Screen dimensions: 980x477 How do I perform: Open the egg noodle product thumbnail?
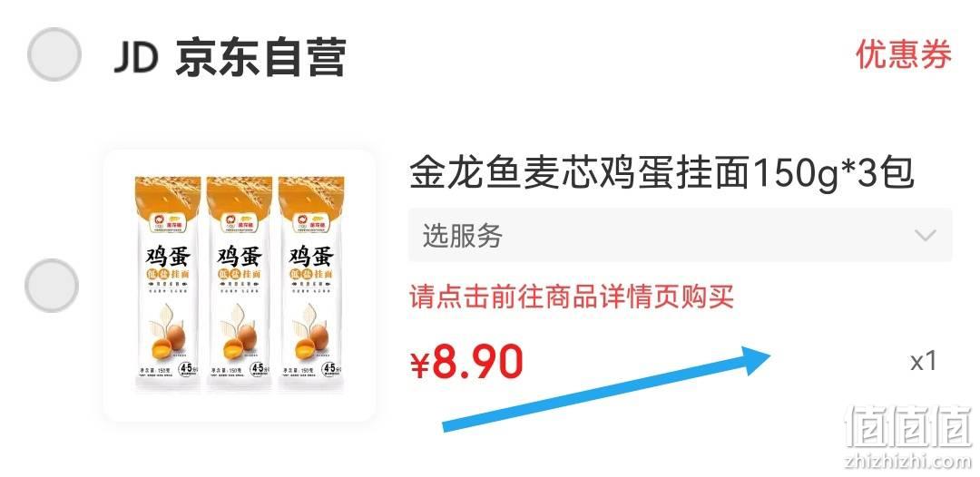coord(240,286)
